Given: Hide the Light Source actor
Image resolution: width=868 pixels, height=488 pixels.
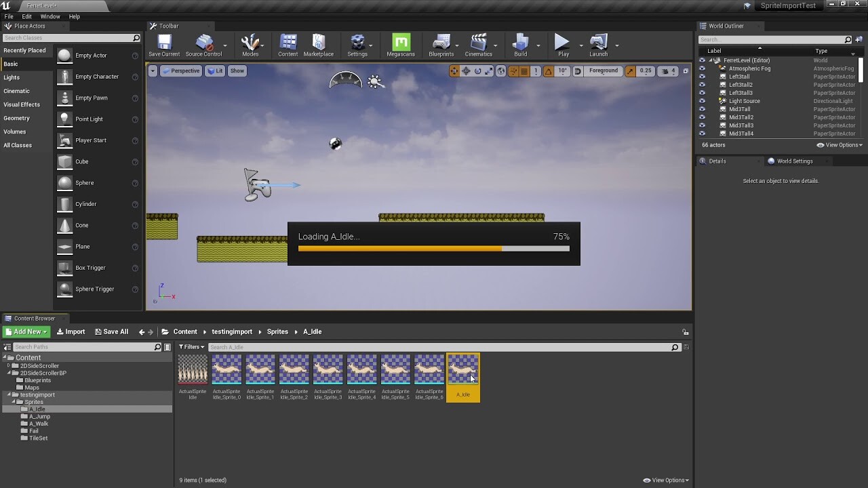Looking at the screenshot, I should point(703,100).
